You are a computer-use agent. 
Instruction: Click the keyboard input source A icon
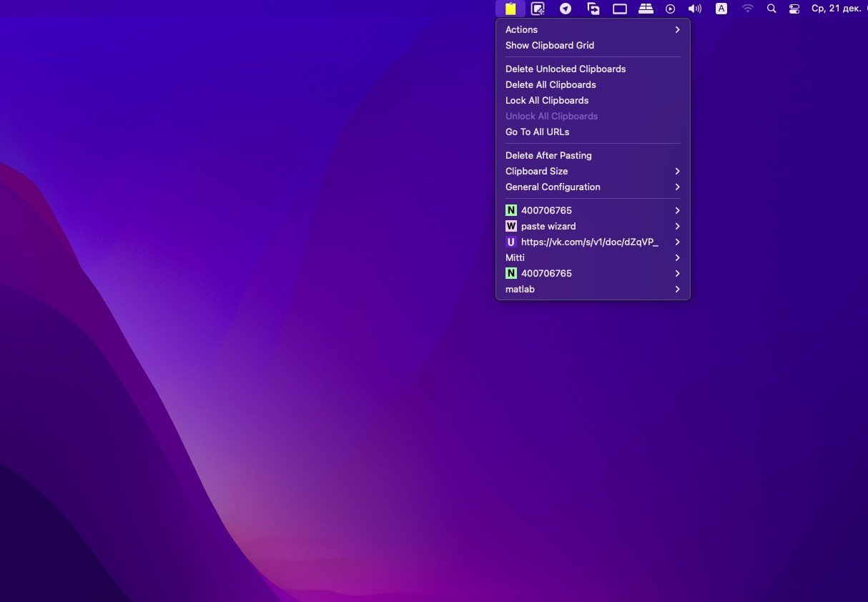(721, 9)
